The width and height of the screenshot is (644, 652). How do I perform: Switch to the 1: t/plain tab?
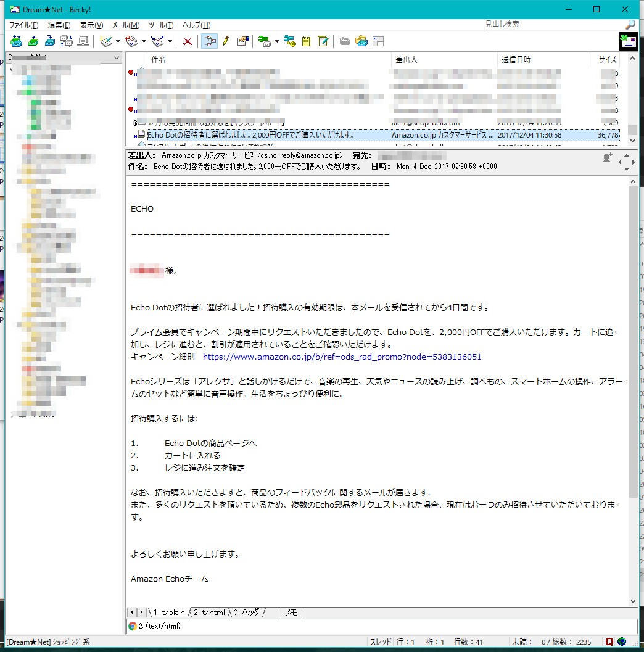pos(168,612)
